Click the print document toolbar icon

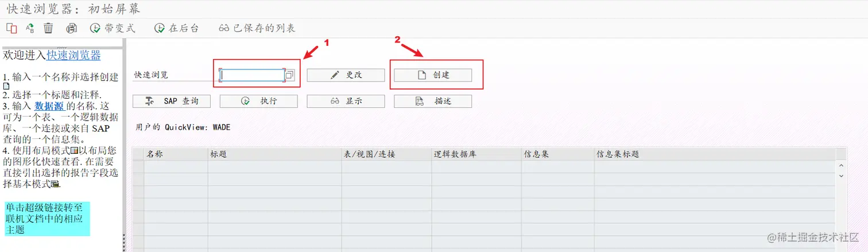tap(72, 28)
